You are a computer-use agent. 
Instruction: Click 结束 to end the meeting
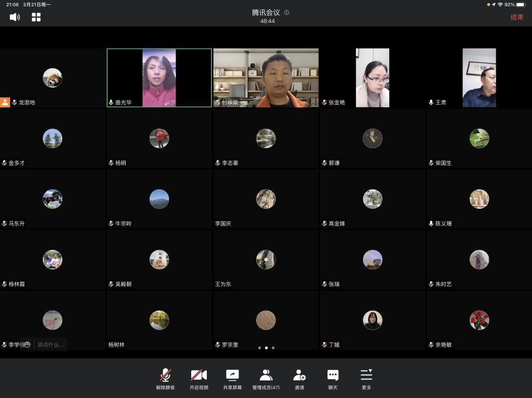pos(516,17)
